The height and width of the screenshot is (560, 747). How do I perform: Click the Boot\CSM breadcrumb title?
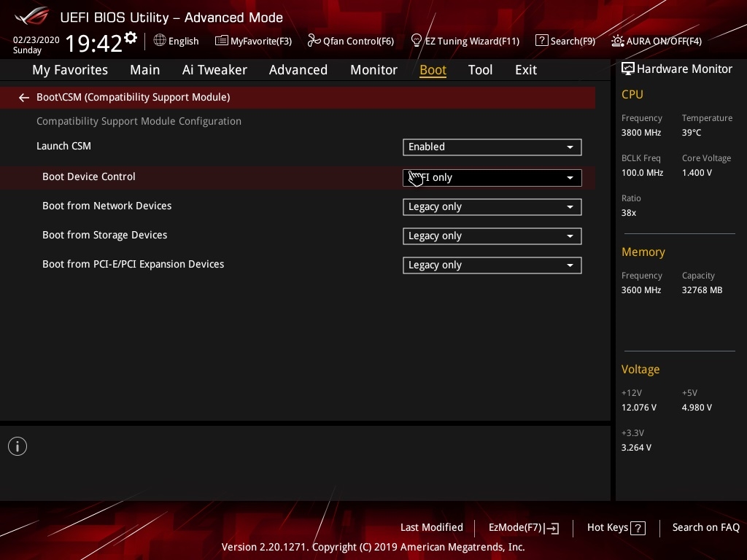133,97
